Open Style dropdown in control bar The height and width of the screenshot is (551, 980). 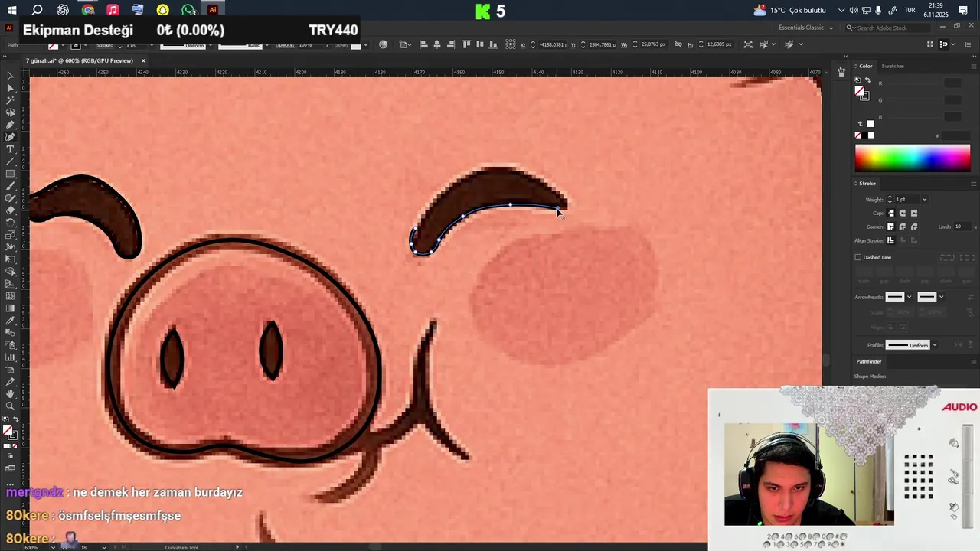point(365,44)
